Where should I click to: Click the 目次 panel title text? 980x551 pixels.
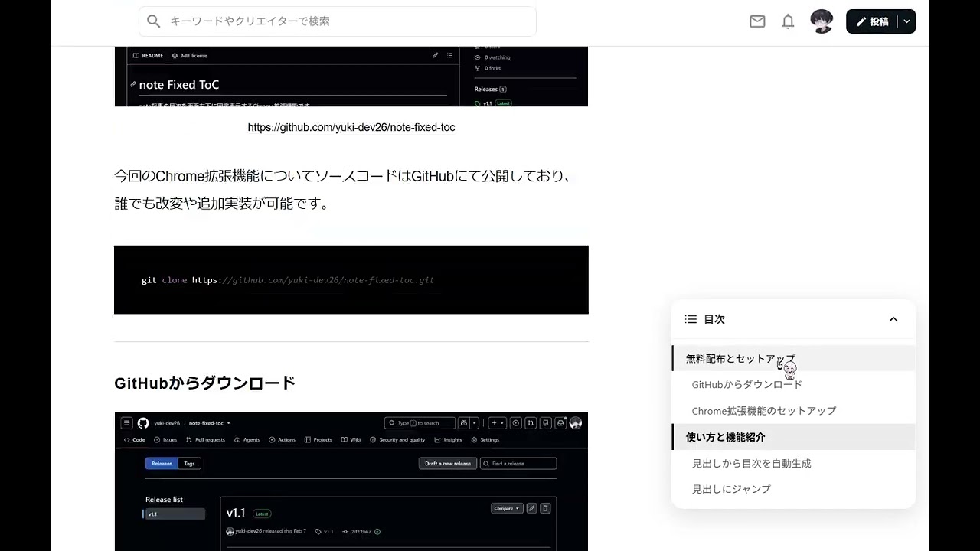pyautogui.click(x=714, y=319)
